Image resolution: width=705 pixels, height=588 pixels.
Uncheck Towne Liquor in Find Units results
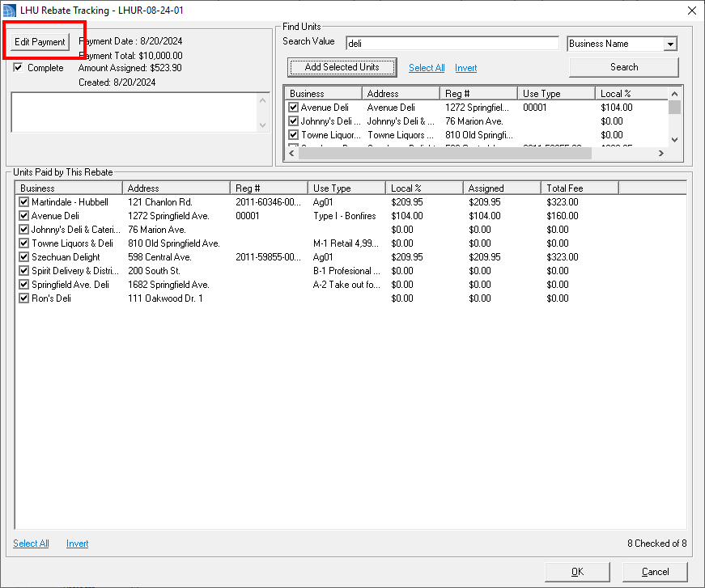pyautogui.click(x=294, y=135)
